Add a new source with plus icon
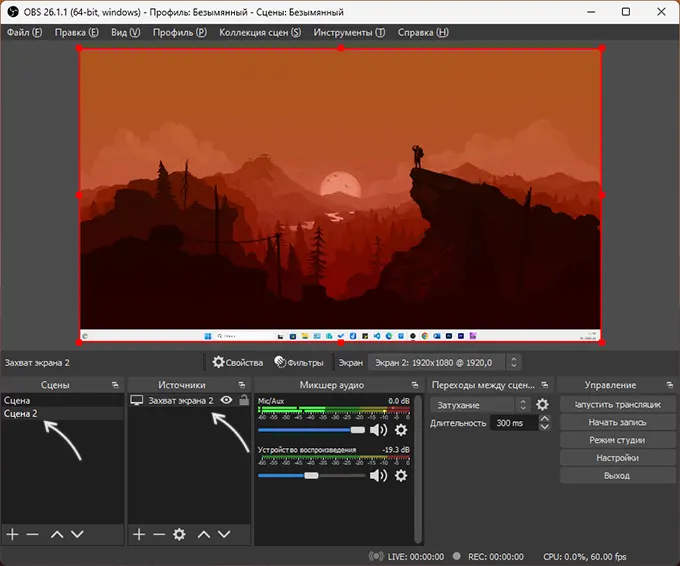 tap(139, 535)
